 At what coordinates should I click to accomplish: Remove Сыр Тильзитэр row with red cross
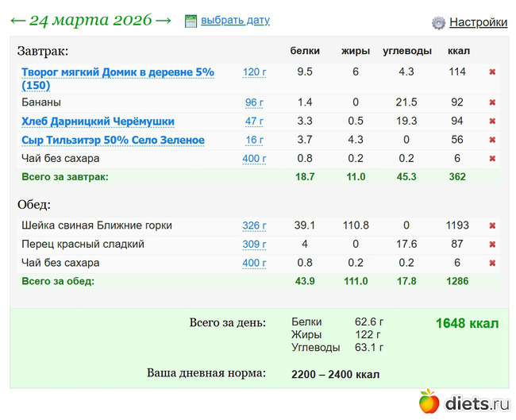tap(492, 141)
